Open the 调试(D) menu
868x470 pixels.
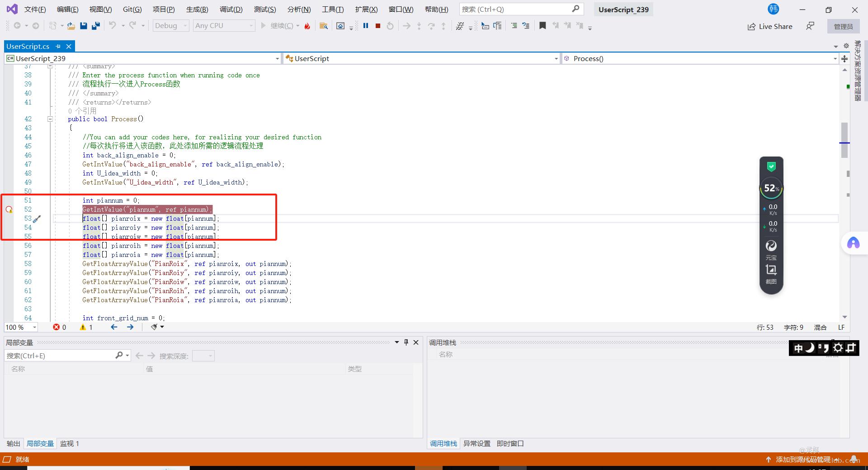[x=231, y=9]
